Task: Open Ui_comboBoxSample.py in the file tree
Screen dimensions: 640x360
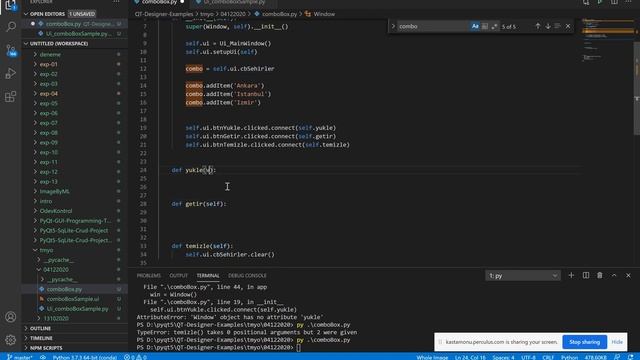Action: [77, 309]
